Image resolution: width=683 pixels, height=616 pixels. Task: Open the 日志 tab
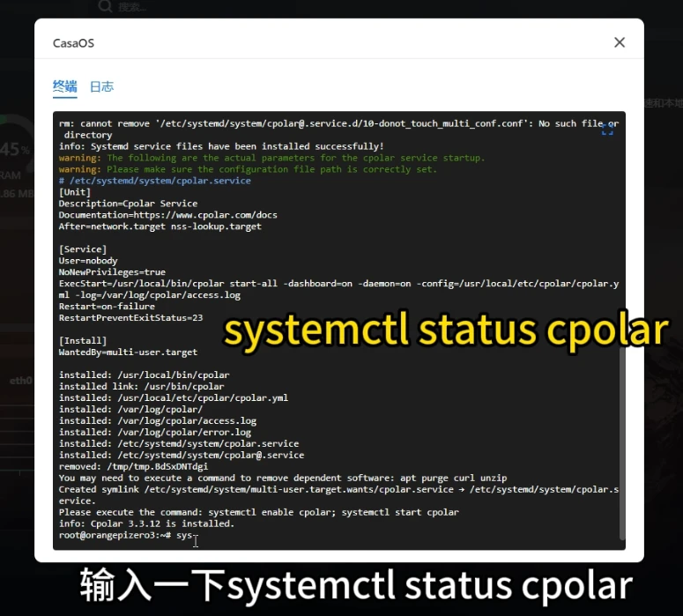point(101,86)
